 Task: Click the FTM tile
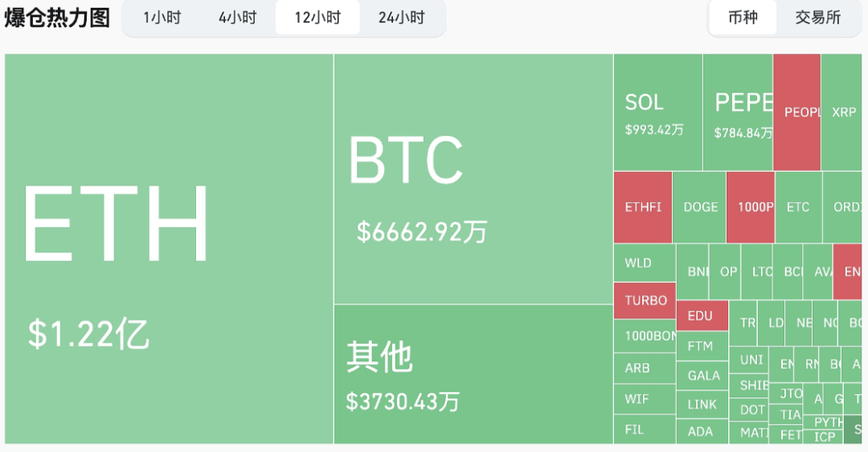coord(702,346)
